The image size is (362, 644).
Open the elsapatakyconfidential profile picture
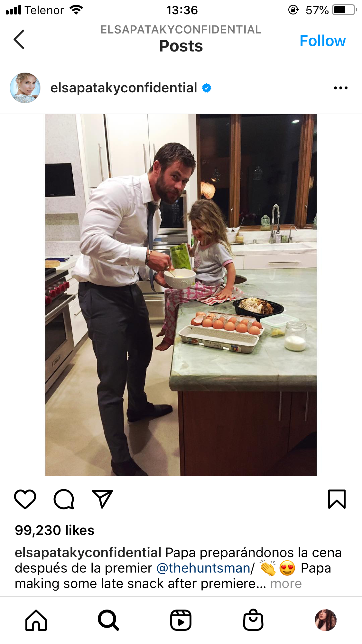coord(25,88)
